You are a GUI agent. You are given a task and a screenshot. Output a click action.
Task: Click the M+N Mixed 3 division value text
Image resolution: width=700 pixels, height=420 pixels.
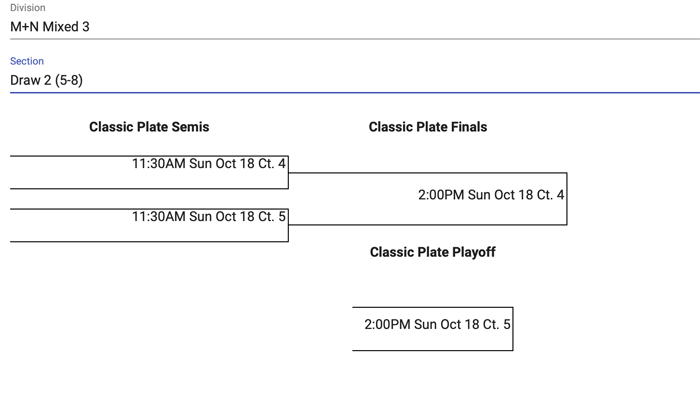coord(50,27)
